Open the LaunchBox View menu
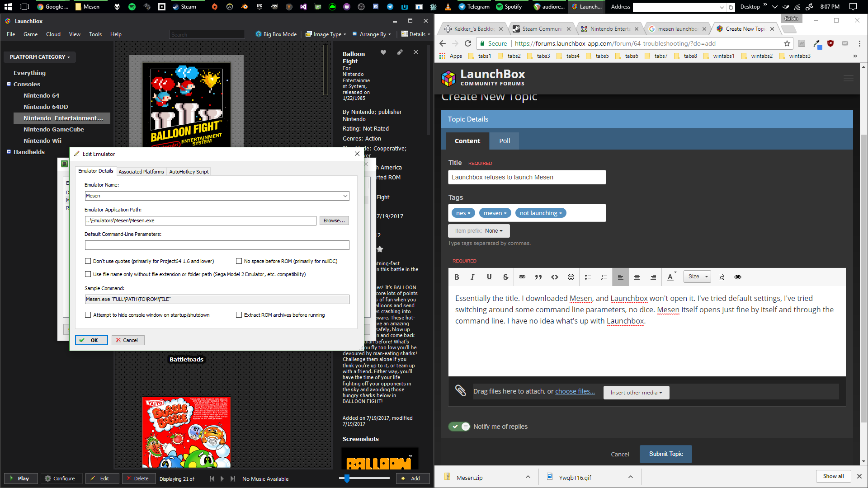The image size is (868, 488). coord(75,34)
